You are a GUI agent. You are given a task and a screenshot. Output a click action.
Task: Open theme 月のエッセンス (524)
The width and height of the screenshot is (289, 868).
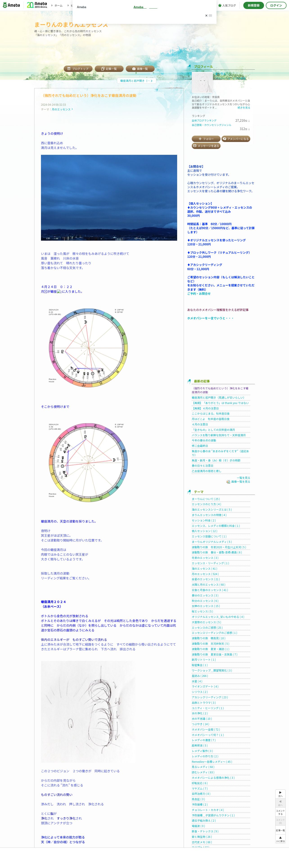click(205, 574)
